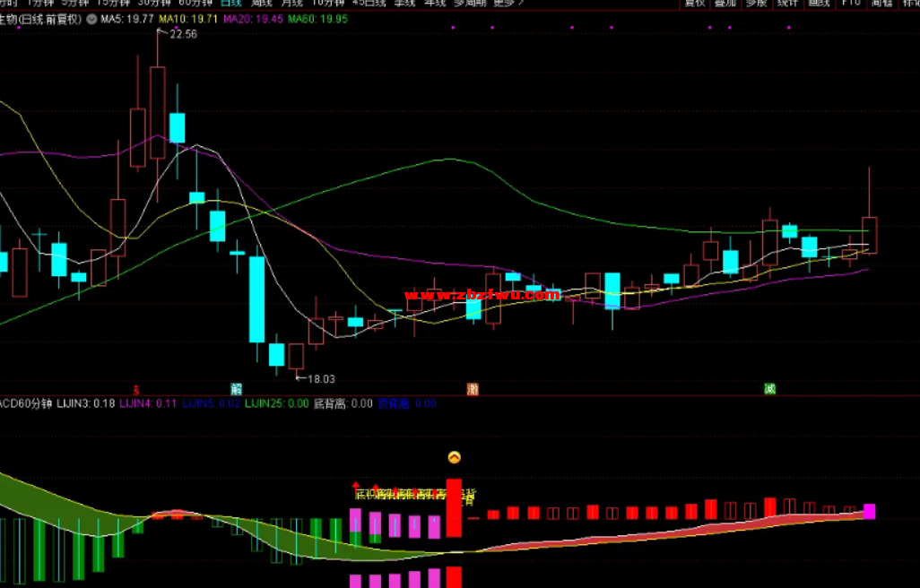
Task: Select the last magenta indicator bar
Action: coord(870,512)
